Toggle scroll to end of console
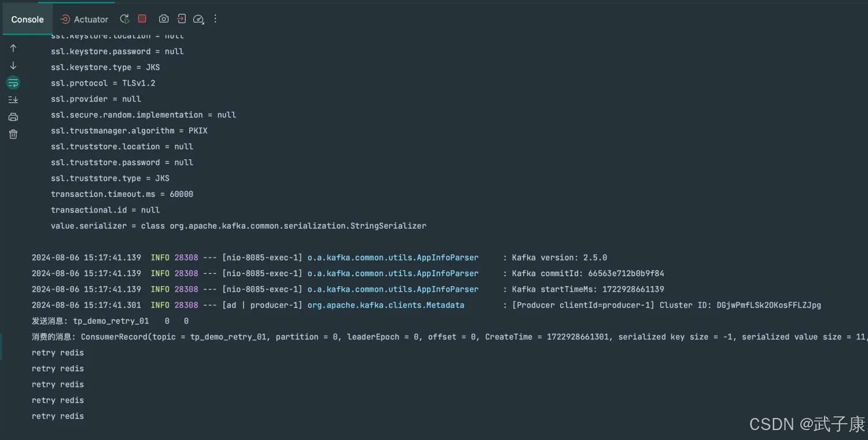This screenshot has height=440, width=868. coord(13,100)
